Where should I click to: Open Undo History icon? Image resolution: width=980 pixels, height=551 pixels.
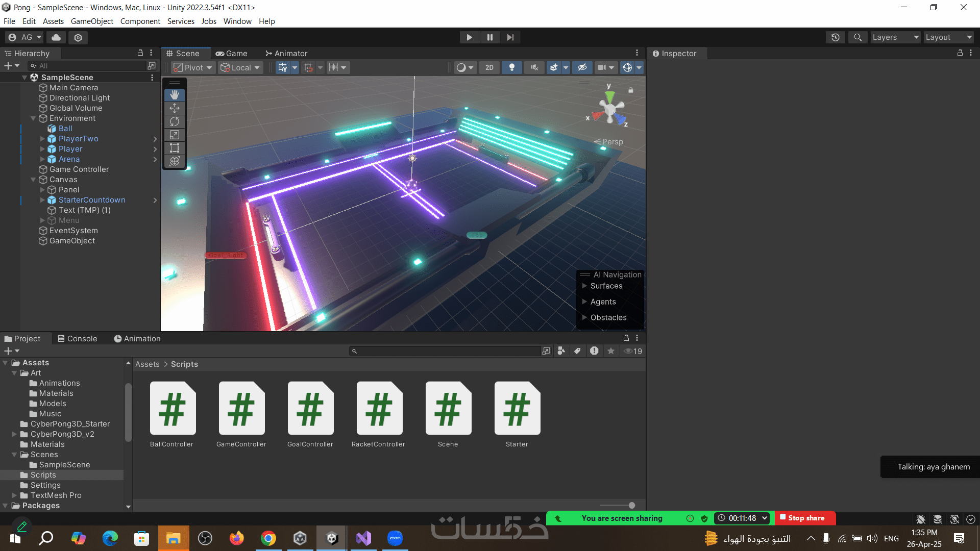pos(835,37)
